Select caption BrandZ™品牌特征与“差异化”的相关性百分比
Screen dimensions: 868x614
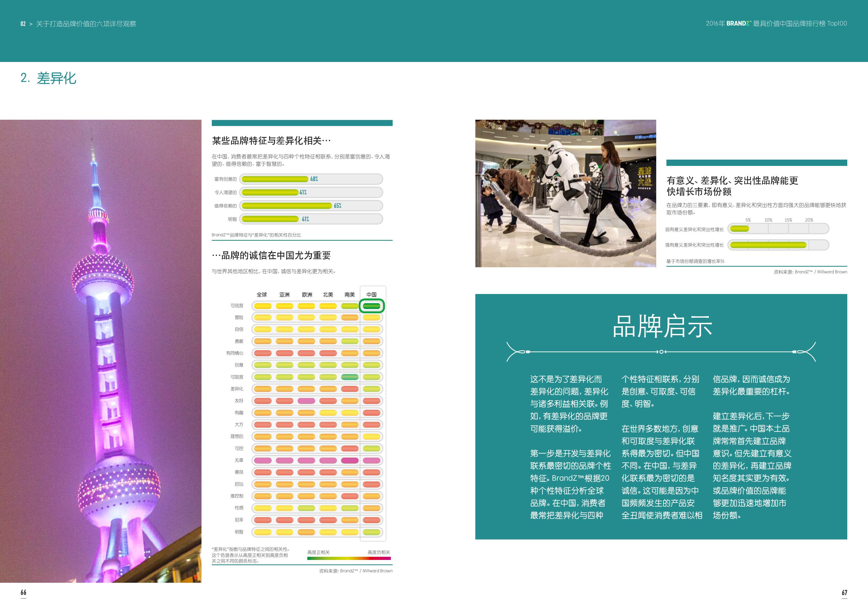(x=256, y=235)
